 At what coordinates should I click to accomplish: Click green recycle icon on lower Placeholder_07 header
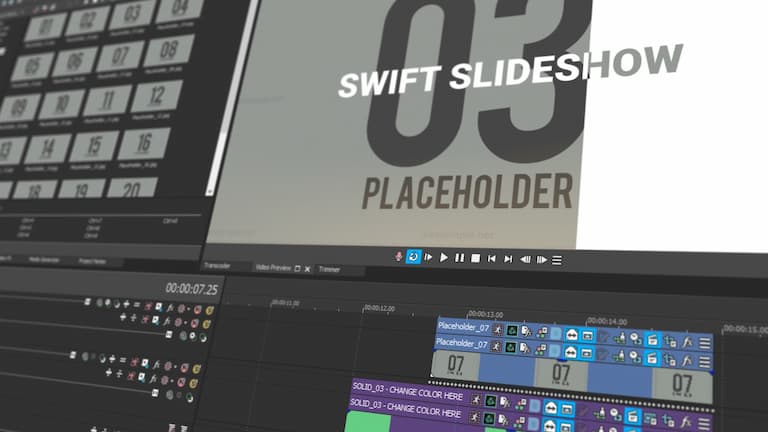click(x=510, y=348)
